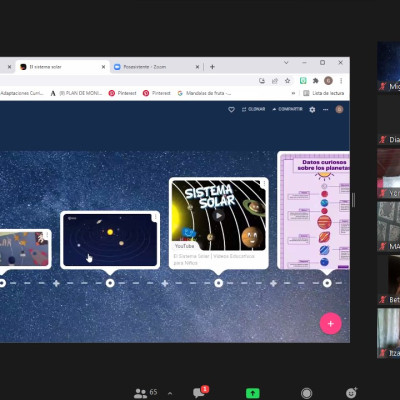Open Padlet settings gear icon

[312, 109]
